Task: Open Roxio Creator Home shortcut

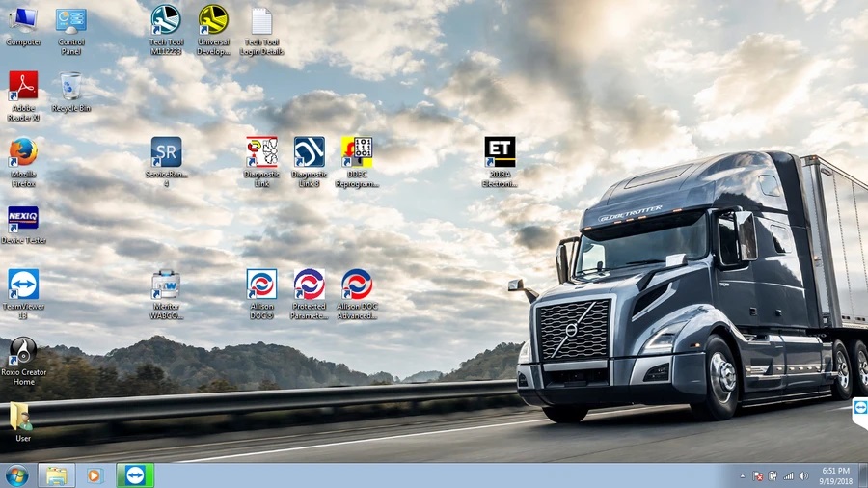Action: (23, 352)
